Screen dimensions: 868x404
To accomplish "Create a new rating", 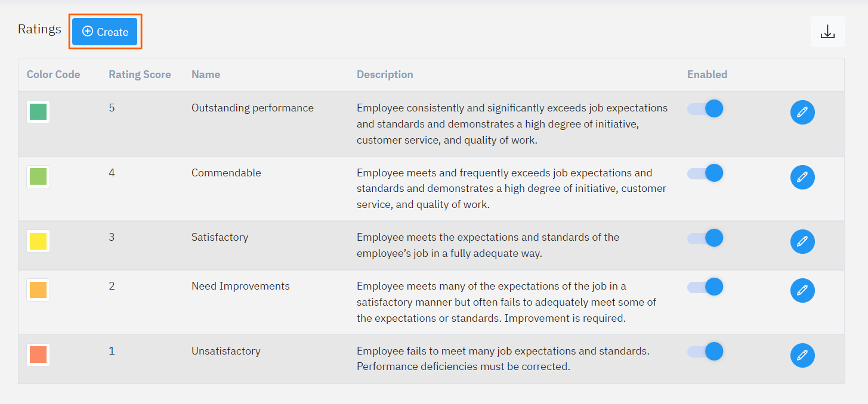I will 105,32.
